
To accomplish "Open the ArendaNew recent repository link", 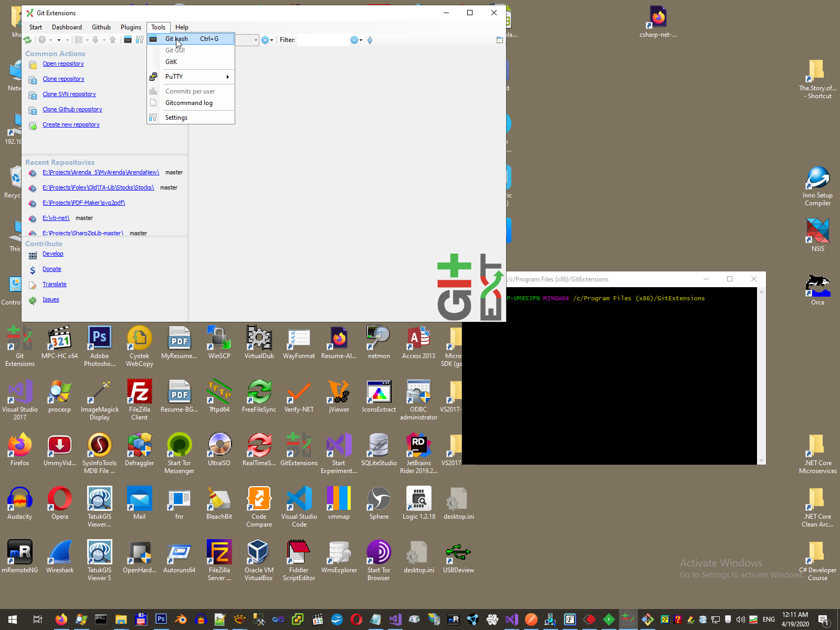I will 101,172.
